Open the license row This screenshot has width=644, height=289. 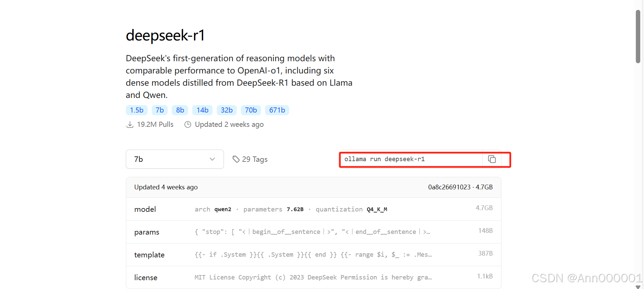pos(313,277)
